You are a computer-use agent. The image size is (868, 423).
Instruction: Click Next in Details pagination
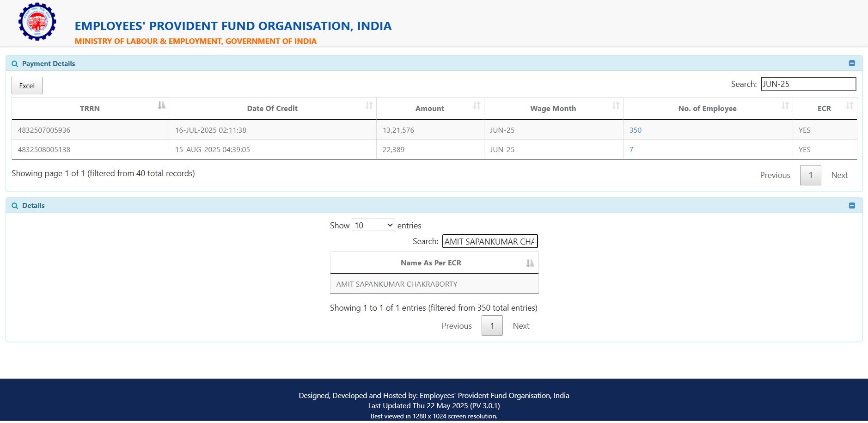pos(521,326)
